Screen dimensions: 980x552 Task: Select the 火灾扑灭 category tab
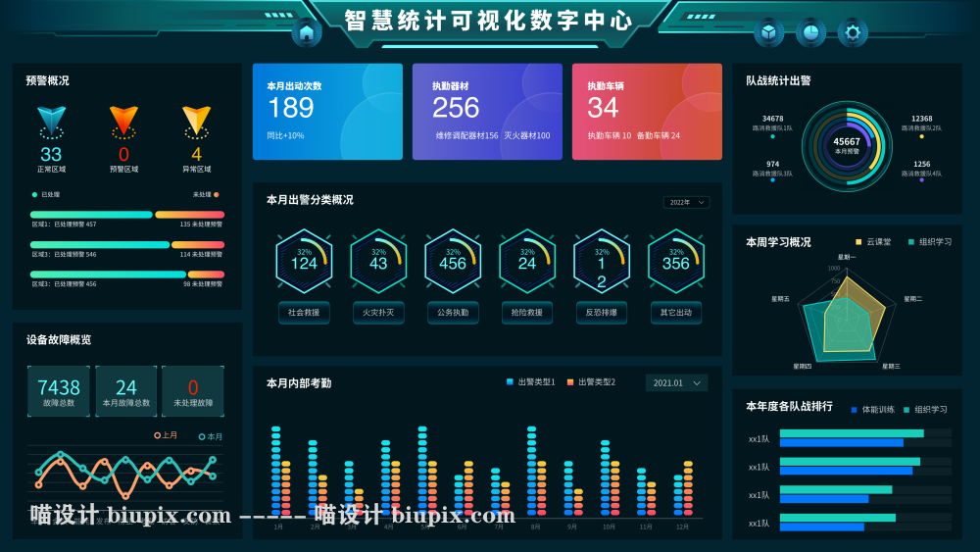(x=378, y=313)
